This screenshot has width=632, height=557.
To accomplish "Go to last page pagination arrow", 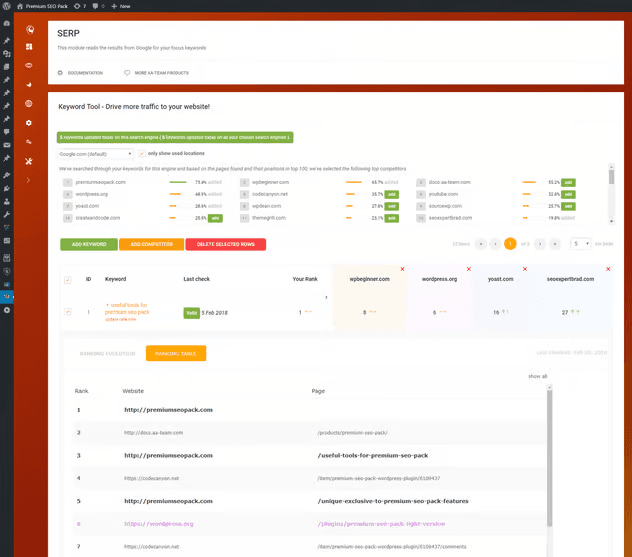I will (555, 244).
